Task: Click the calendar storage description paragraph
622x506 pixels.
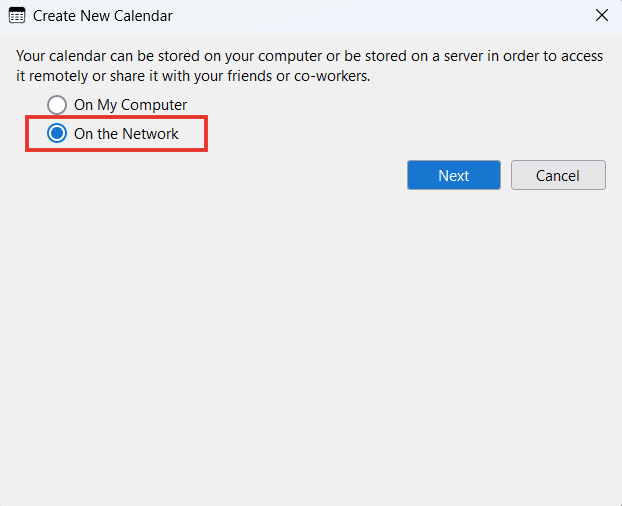Action: 309,66
